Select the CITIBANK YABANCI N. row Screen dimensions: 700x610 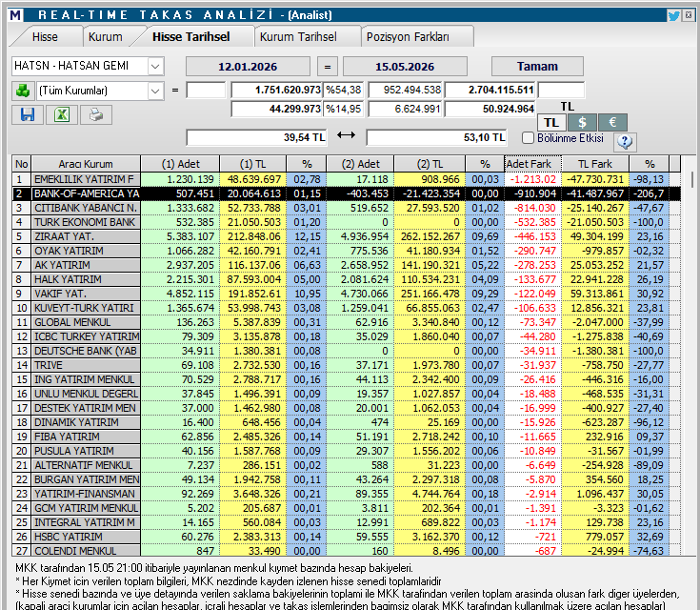pos(346,208)
